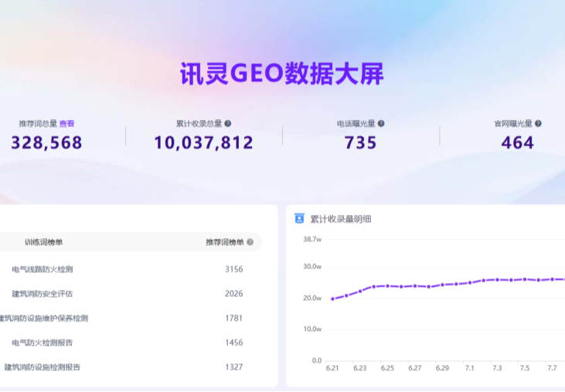The image size is (565, 392).
Task: Click the 30.0w y-axis label
Action: pyautogui.click(x=312, y=267)
